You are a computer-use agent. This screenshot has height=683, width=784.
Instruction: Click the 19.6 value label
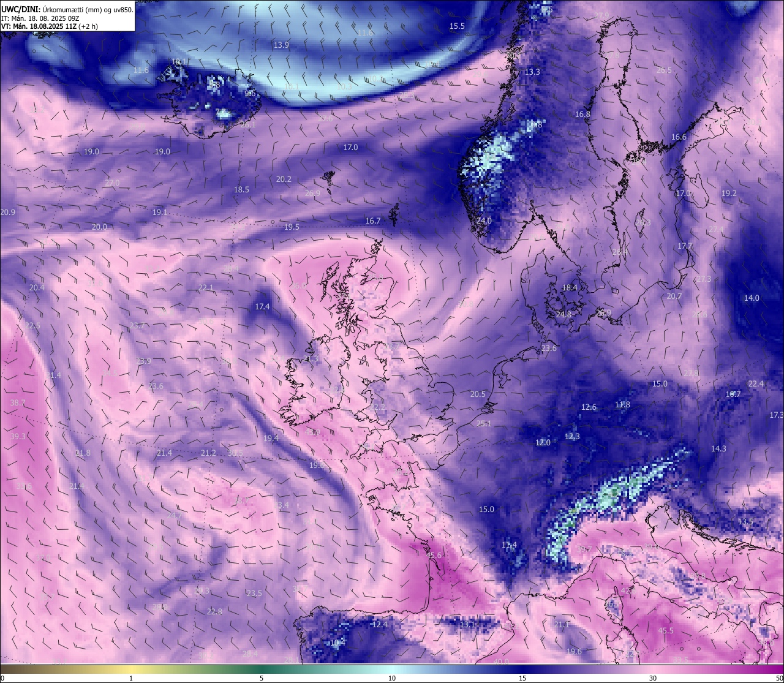click(574, 652)
